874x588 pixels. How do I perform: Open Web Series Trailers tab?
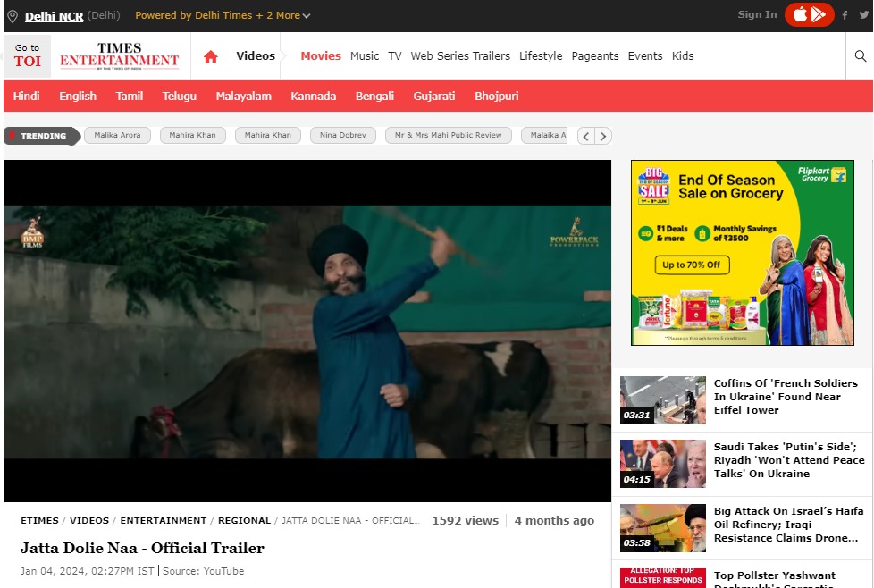click(x=460, y=55)
